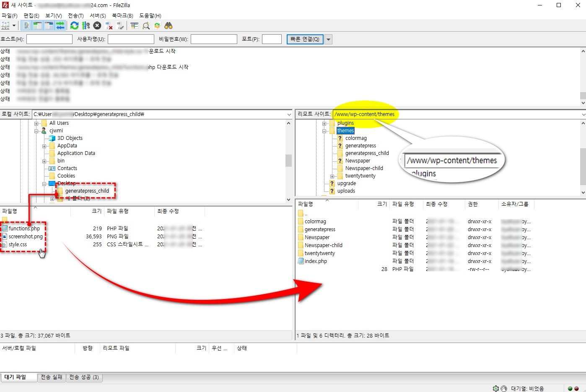The image size is (586, 392).
Task: Open the quick connect history dropdown
Action: (x=329, y=39)
